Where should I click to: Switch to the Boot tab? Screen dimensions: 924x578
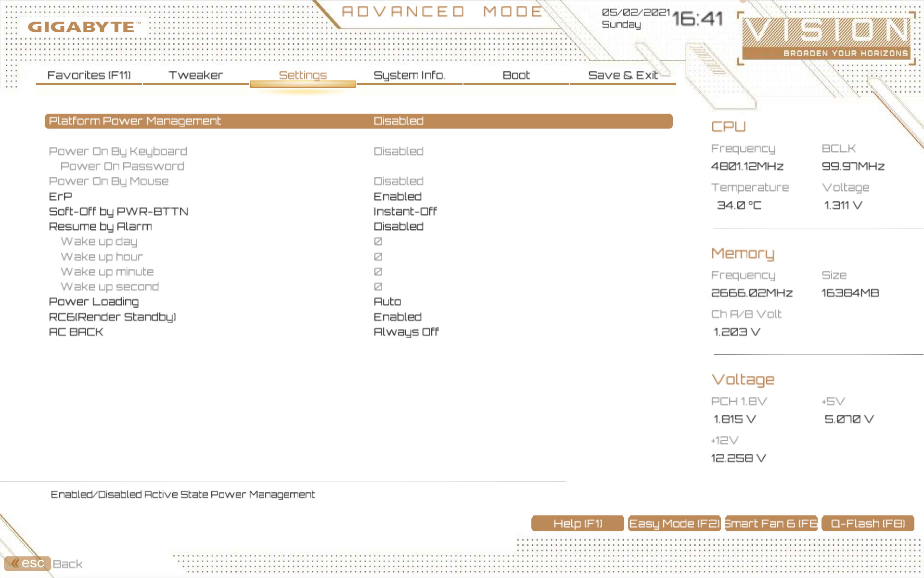(x=516, y=75)
